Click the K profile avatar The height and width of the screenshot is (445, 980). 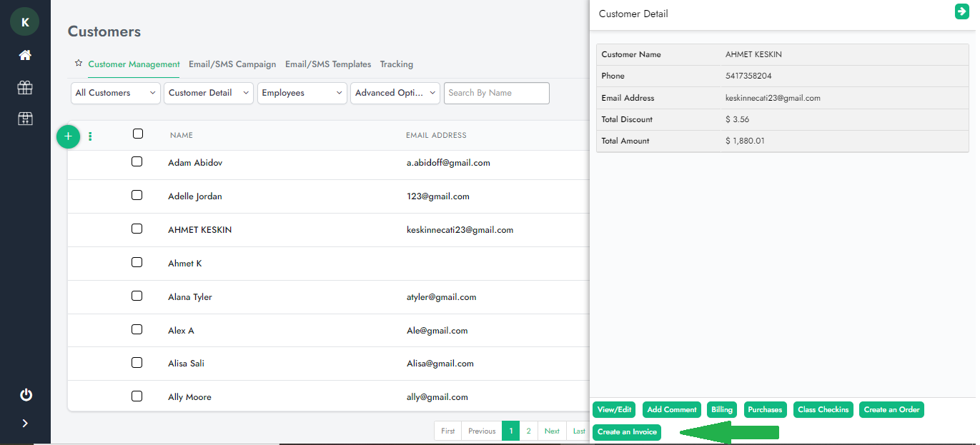(25, 22)
